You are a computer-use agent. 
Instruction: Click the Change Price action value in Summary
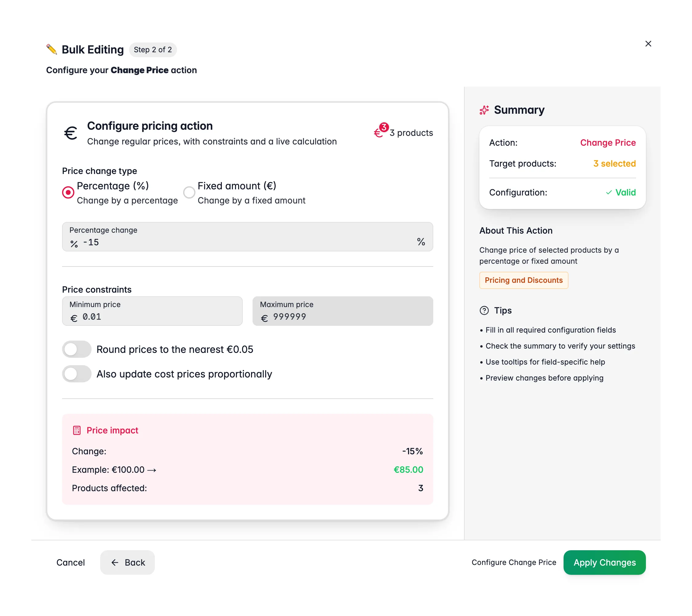(608, 143)
